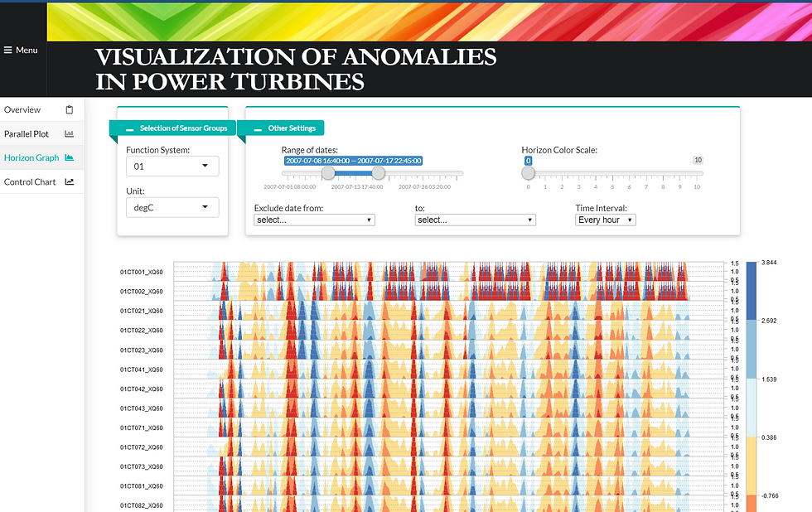The height and width of the screenshot is (512, 812).
Task: Click the end handle of the date range slider
Action: pyautogui.click(x=379, y=173)
